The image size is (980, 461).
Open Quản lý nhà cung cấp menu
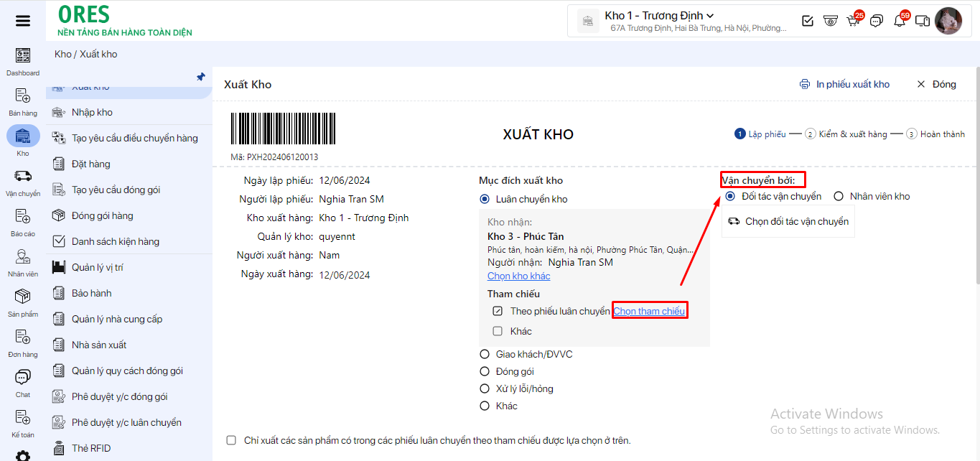tap(117, 319)
